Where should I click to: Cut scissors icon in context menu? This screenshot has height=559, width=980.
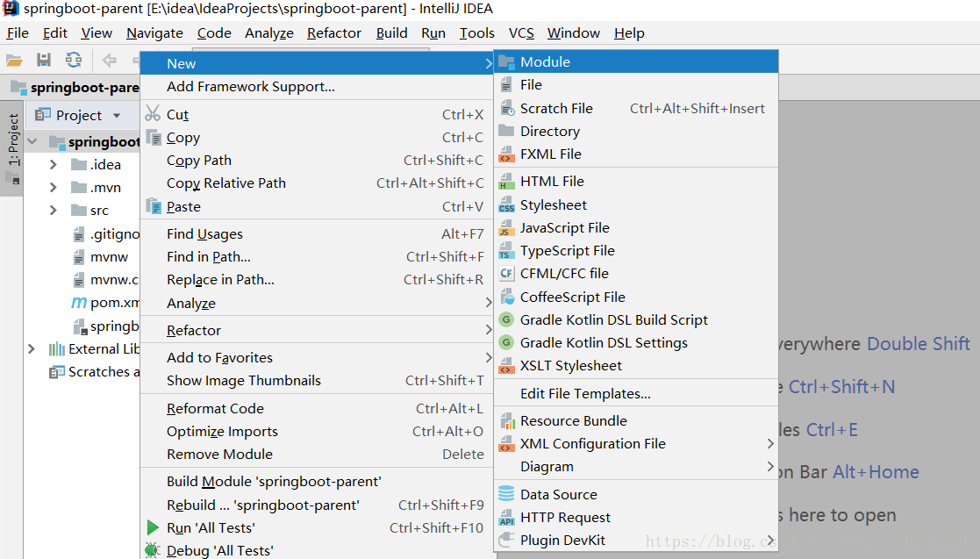(x=154, y=114)
